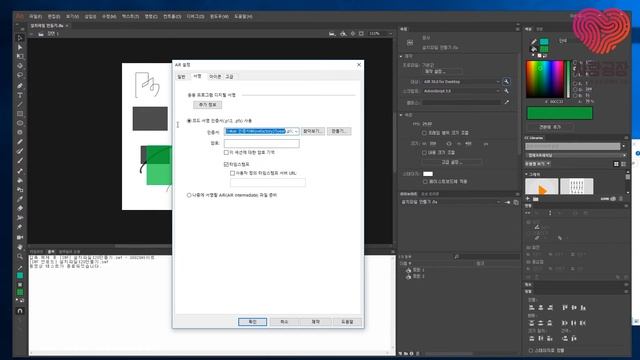The height and width of the screenshot is (360, 640).
Task: Click the publish button in AIR Settings
Action: click(x=316, y=322)
